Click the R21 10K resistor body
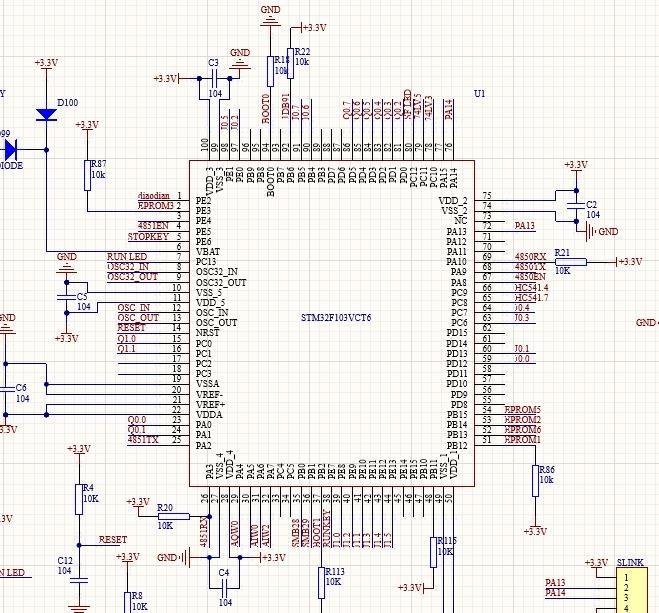Viewport: 659px width, 613px height. pyautogui.click(x=571, y=262)
